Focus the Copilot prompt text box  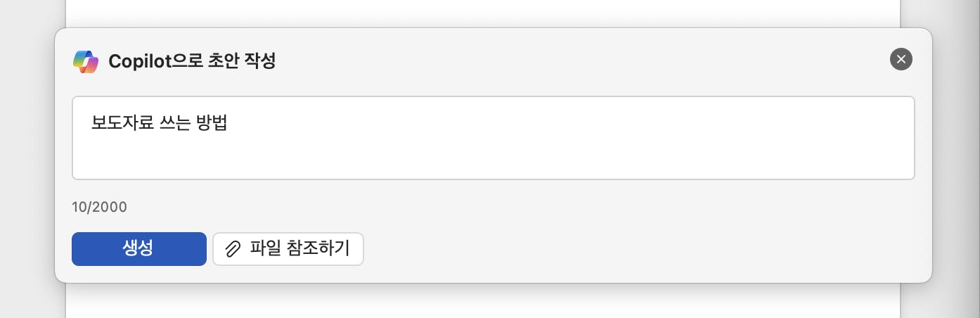point(492,138)
